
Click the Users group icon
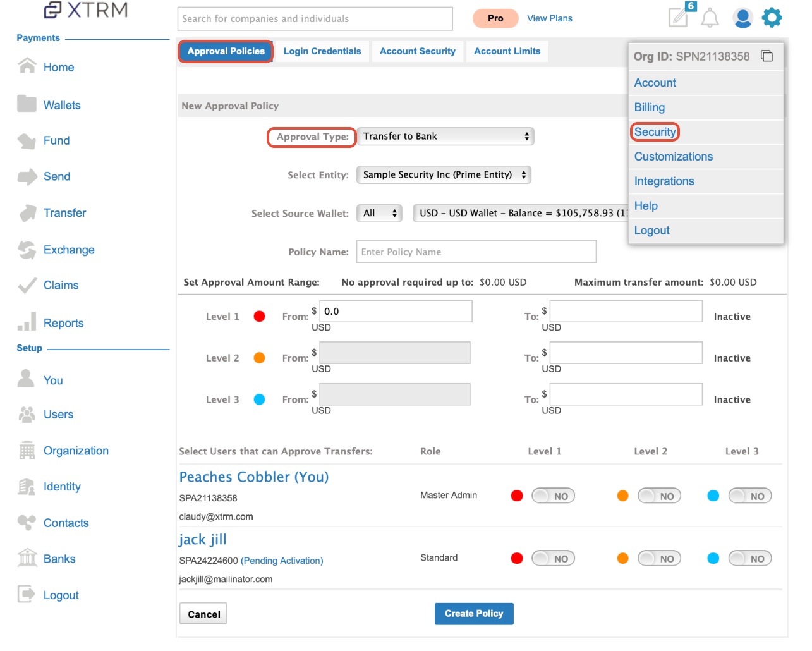27,415
